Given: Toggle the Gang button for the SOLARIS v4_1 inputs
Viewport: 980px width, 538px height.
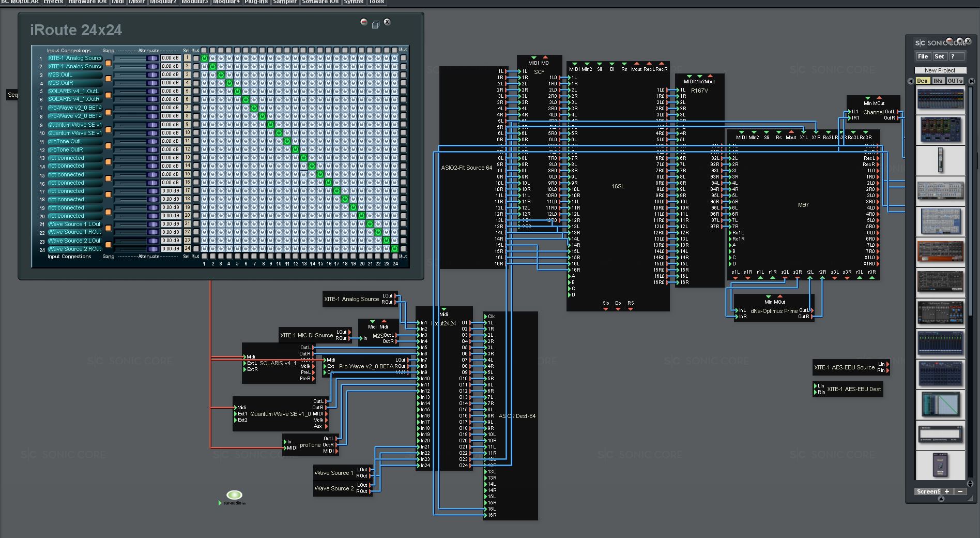Looking at the screenshot, I should [108, 95].
